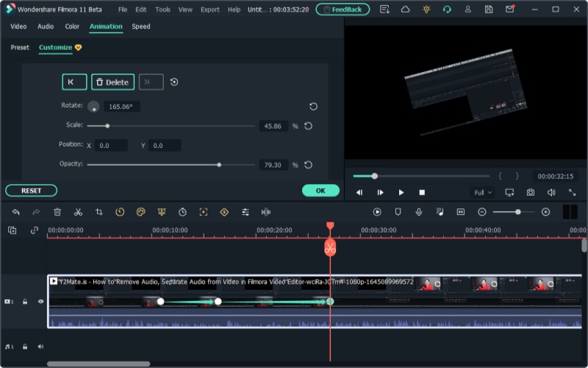
Task: Open the crop tool
Action: point(99,212)
